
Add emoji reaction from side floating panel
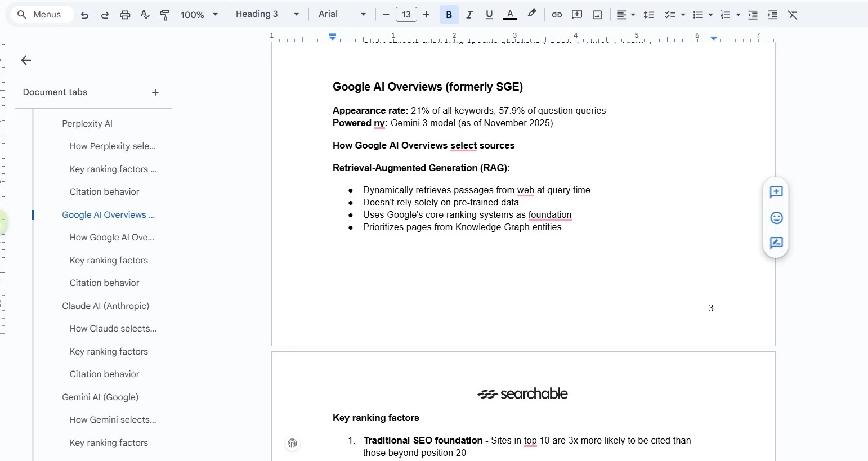coord(776,218)
